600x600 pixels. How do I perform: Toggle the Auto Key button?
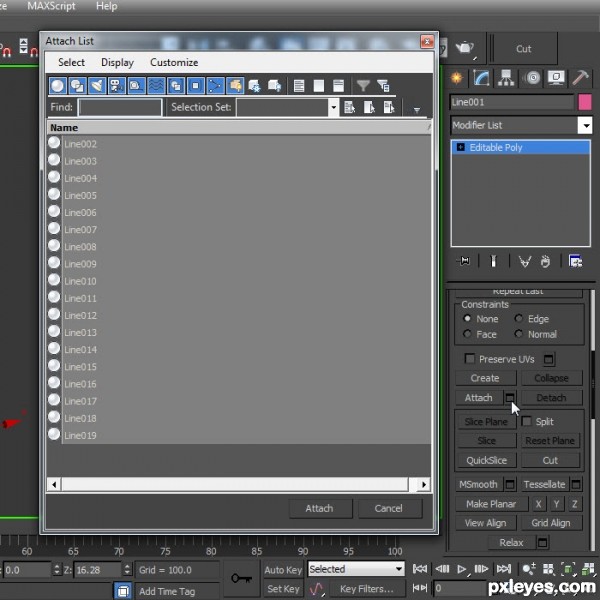283,569
